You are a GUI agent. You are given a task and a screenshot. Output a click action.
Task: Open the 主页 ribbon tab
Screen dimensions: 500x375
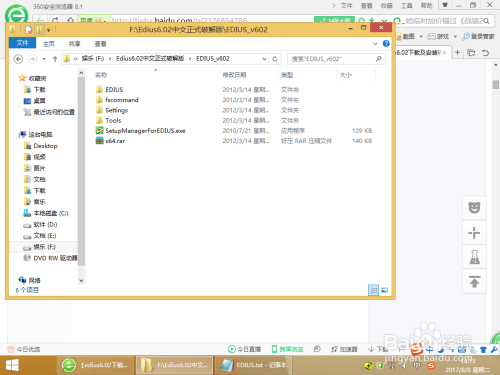[x=49, y=44]
